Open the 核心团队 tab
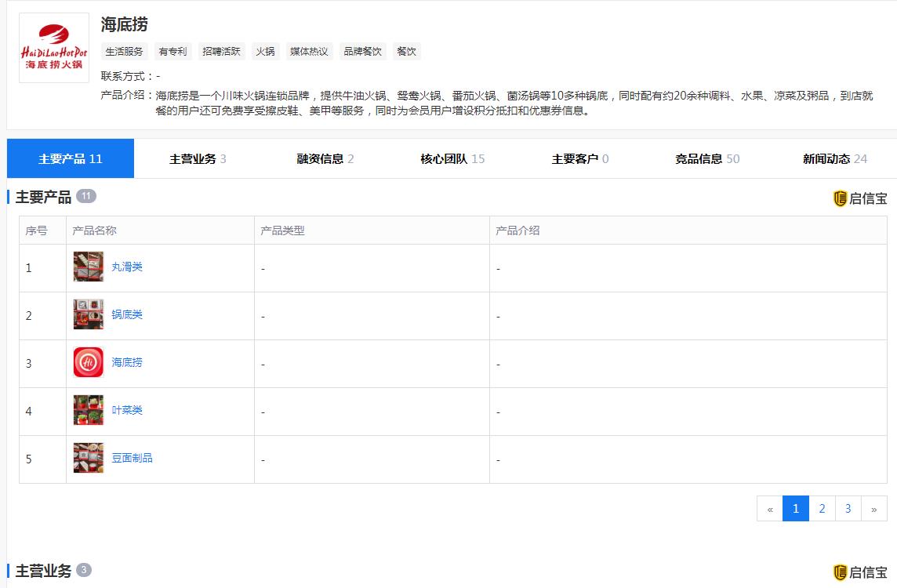 [452, 158]
